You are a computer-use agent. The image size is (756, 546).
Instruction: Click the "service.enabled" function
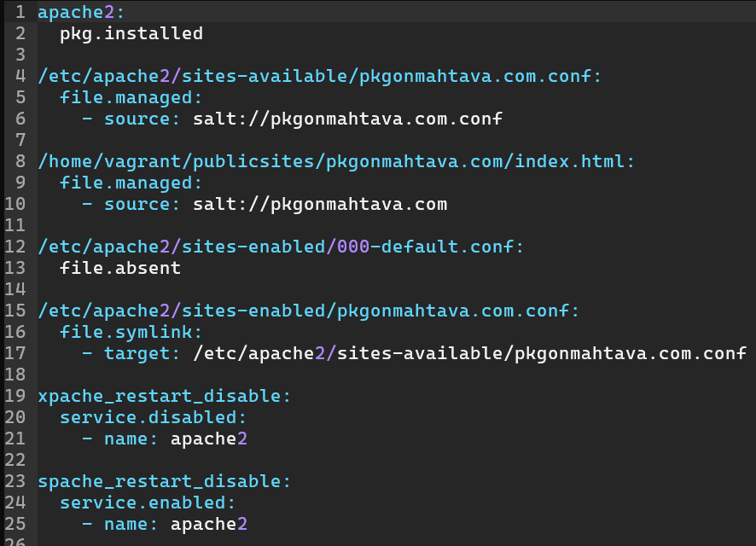(x=145, y=503)
